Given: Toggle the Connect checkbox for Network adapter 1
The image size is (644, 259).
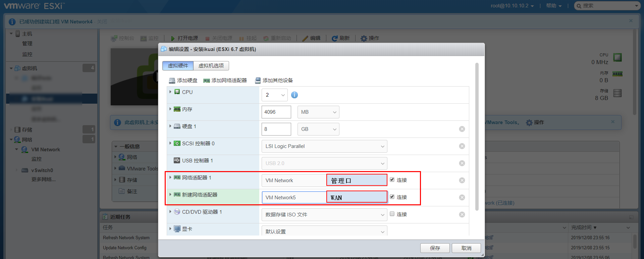Looking at the screenshot, I should [x=392, y=180].
